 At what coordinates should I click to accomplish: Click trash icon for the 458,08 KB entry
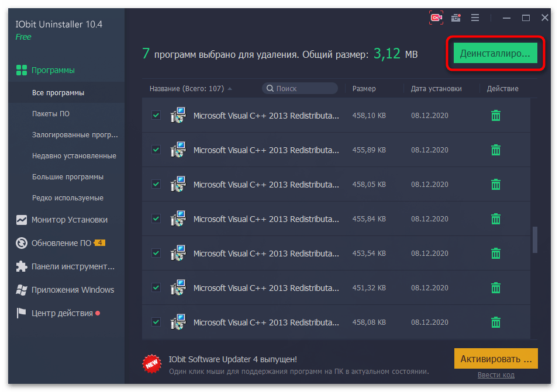(496, 322)
